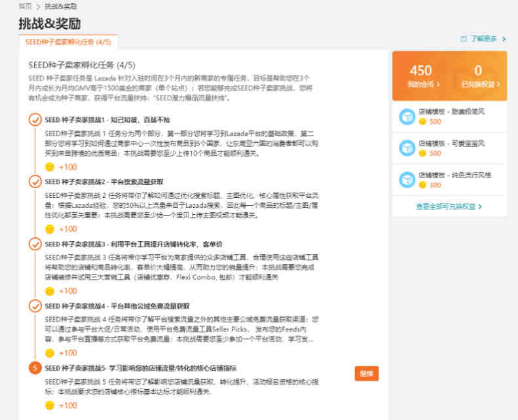The image size is (518, 420).
Task: Click coin icon of first 500 reward
Action: pos(422,122)
